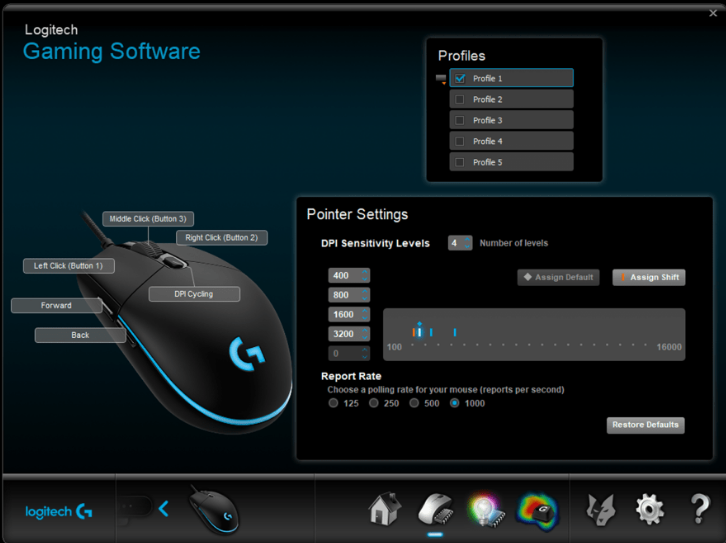Select the Middle Click (Button 3) label
Image resolution: width=726 pixels, height=543 pixels.
148,218
